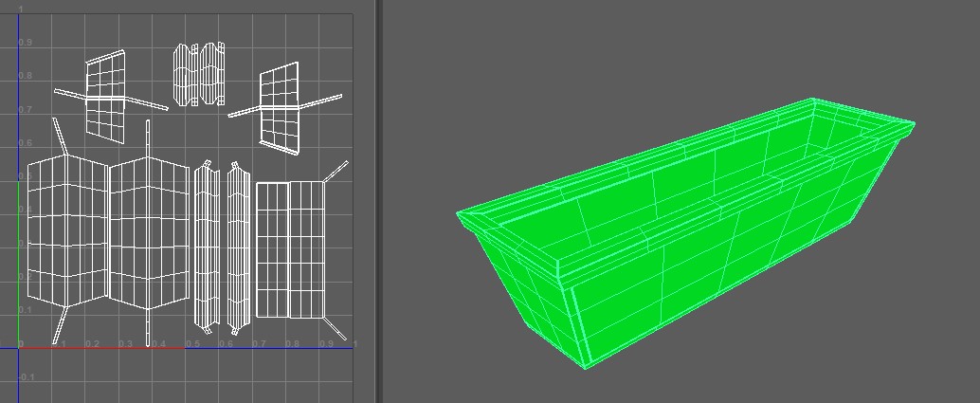Click the green V axis line
Screen dimensions: 980x403
point(19,266)
